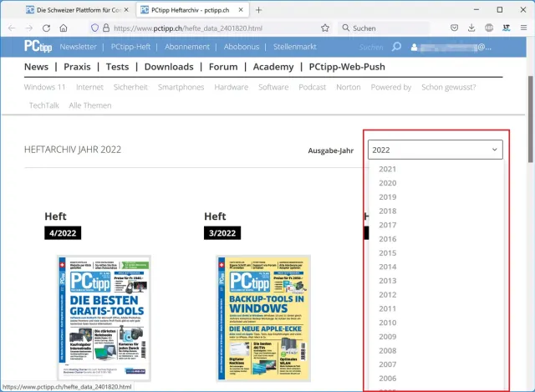Open the Firefox hamburger menu
This screenshot has width=535, height=392.
click(522, 28)
